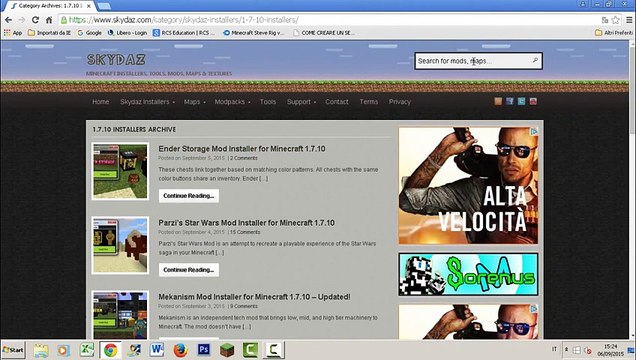
Task: Expand the Modpacks dropdown menu
Action: tap(232, 102)
